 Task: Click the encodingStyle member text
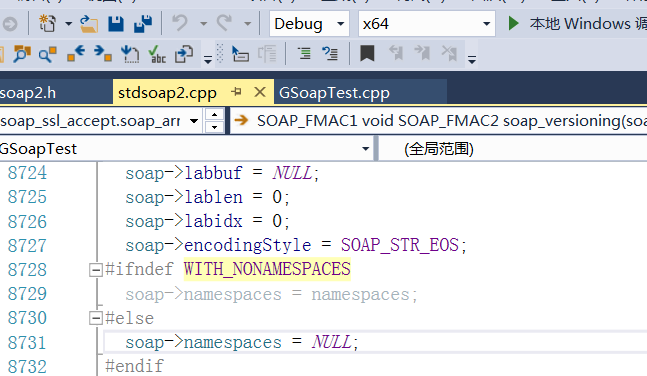click(248, 246)
